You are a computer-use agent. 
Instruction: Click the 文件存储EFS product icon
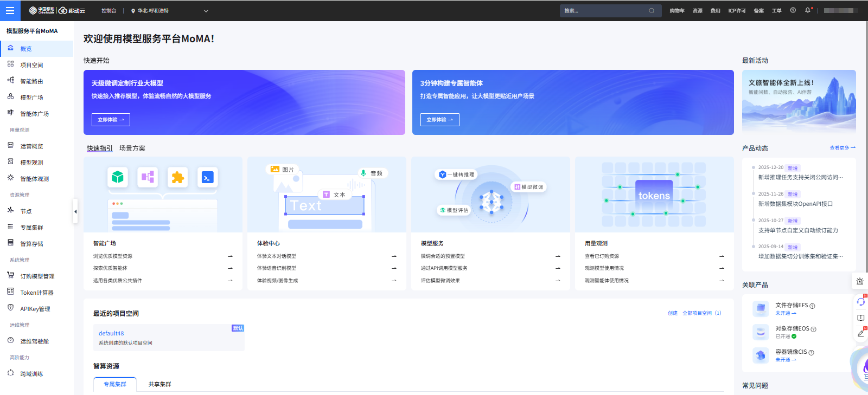click(761, 309)
